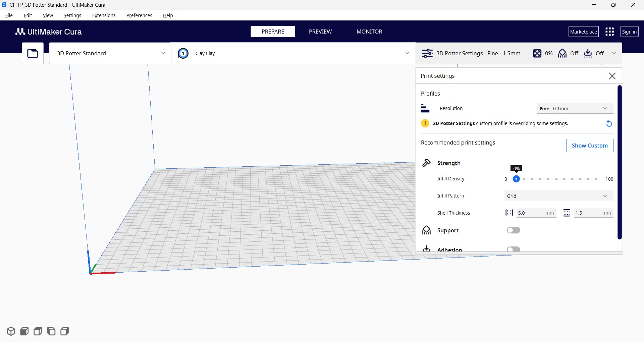Open the 3D Potter Standard printer dropdown
This screenshot has height=342, width=644.
110,53
